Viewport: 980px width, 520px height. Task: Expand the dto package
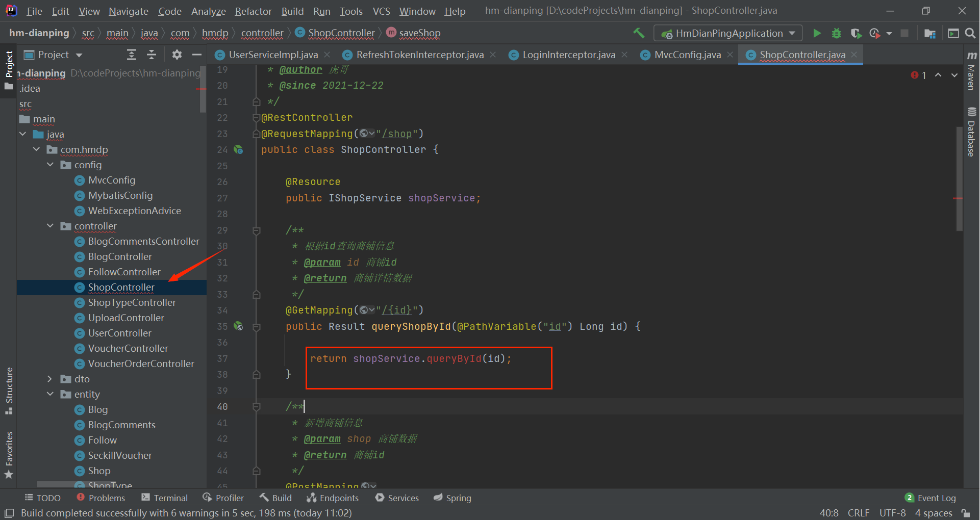(50, 379)
